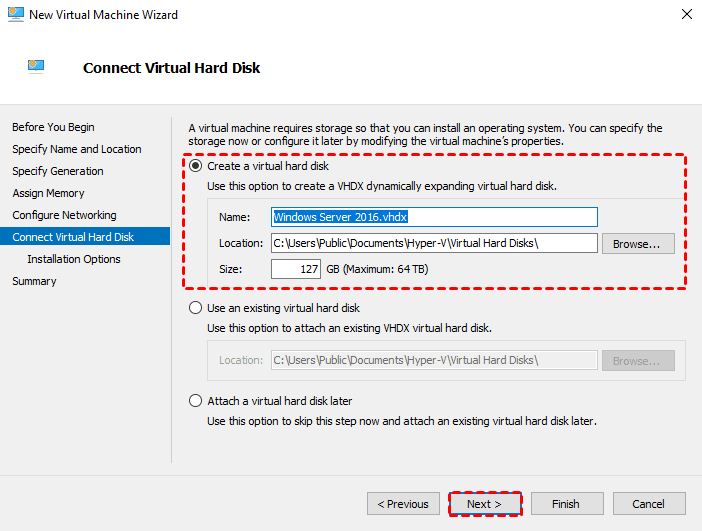Click the wizard icon in the title bar

12,15
